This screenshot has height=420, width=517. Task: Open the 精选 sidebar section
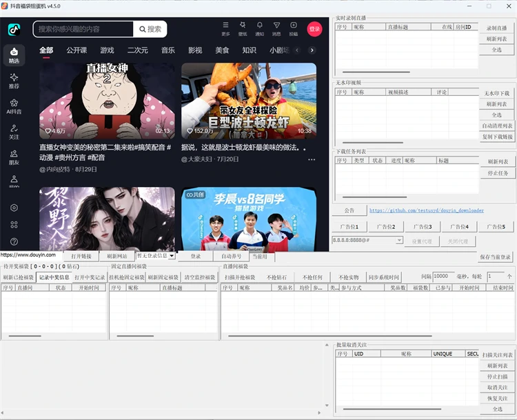tap(14, 55)
